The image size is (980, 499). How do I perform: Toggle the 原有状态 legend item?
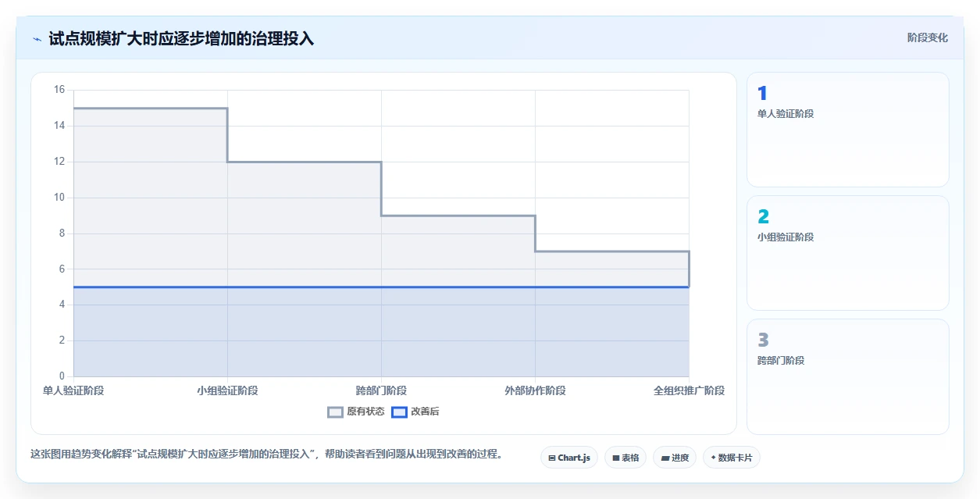tap(356, 412)
